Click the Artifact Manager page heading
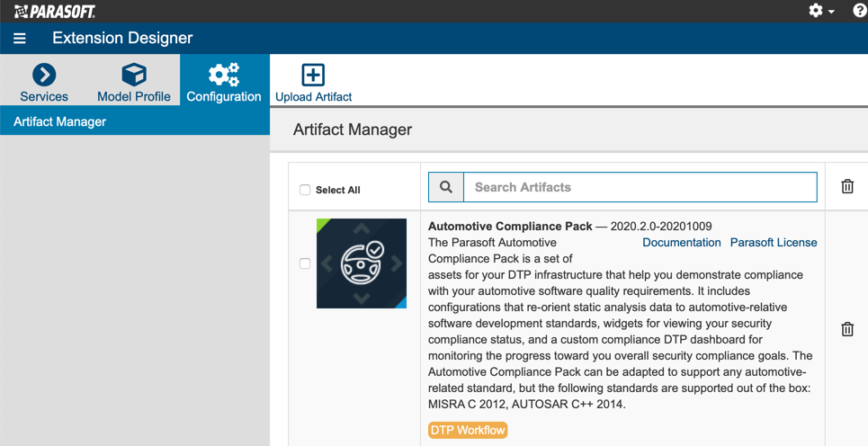 [x=353, y=129]
